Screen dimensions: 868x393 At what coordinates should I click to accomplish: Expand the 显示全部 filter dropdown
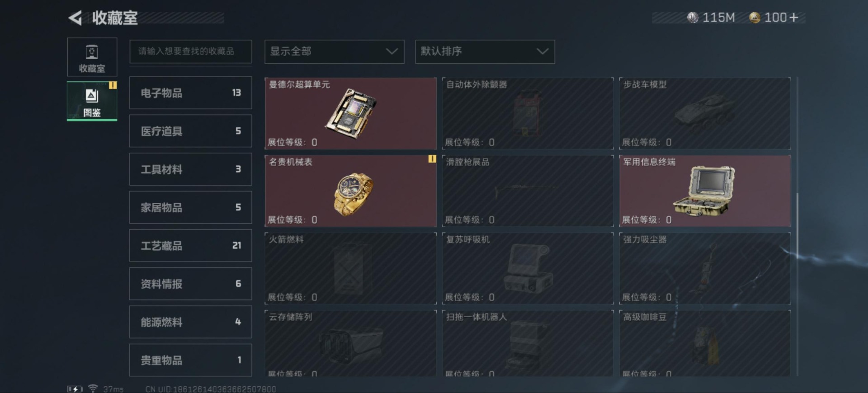(x=334, y=51)
